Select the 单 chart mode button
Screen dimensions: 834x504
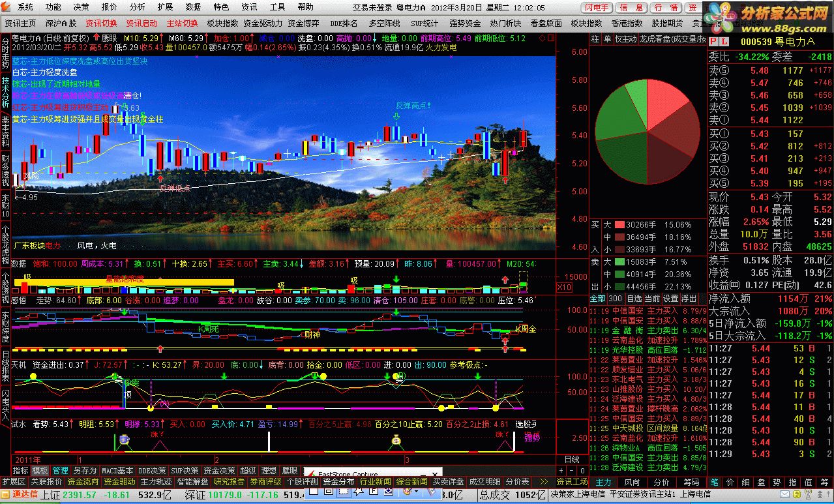(607, 39)
